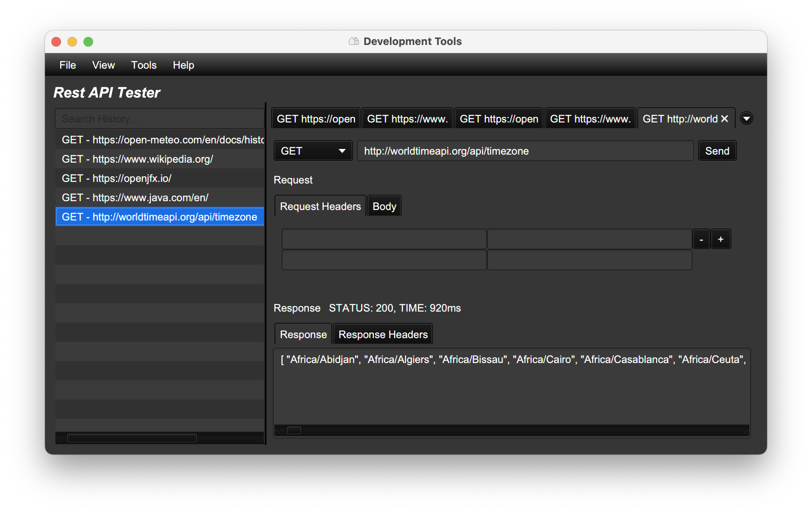Screen dimensions: 812x514
Task: Click the history list horizontal scrollbar thumb
Action: coord(132,438)
